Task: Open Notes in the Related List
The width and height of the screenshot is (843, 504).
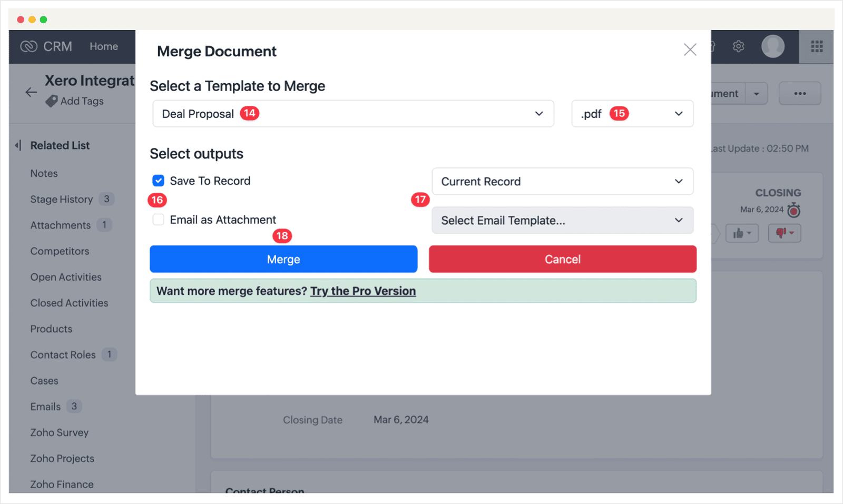Action: [x=44, y=173]
